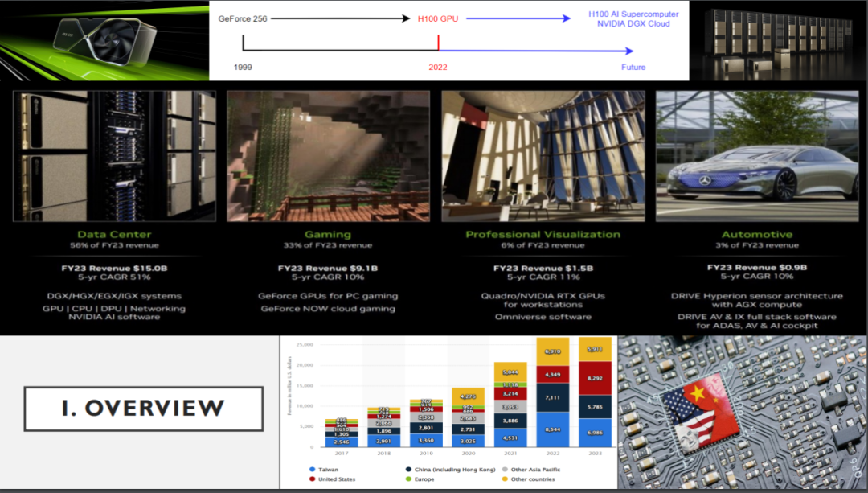Screen dimensions: 868x493
Task: Click the 6,910 Other countries segment
Action: tap(553, 351)
